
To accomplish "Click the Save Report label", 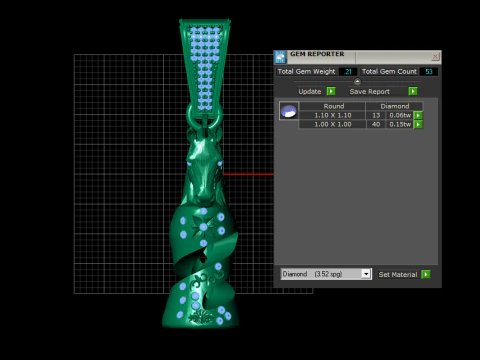I will [x=369, y=92].
